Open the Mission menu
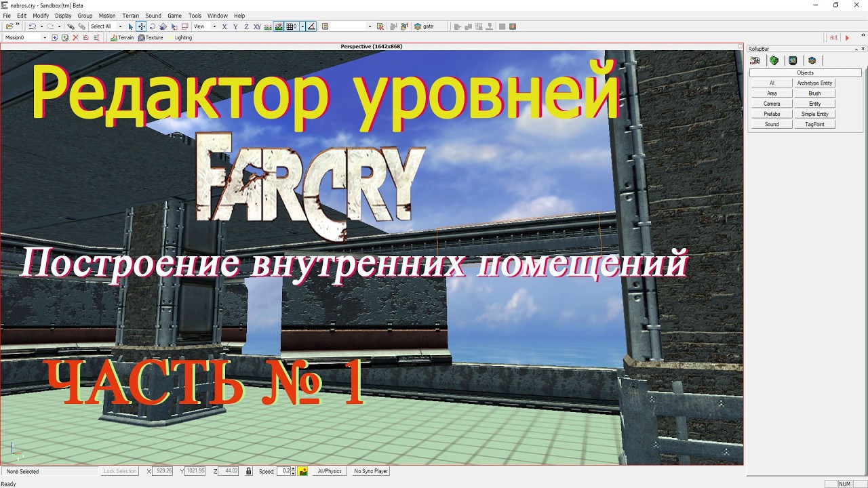The image size is (868, 488). pyautogui.click(x=107, y=16)
